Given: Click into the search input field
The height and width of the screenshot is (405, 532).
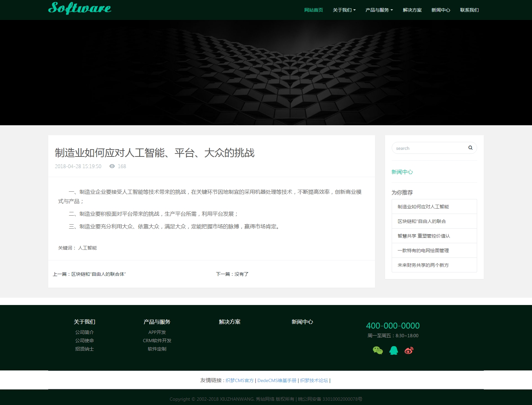Looking at the screenshot, I should pyautogui.click(x=429, y=148).
